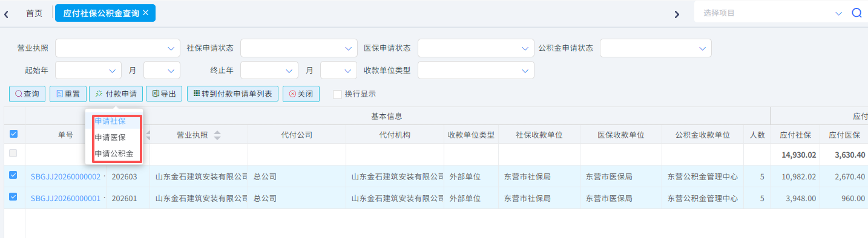
Task: Click 总公司 in the 202603 row
Action: (x=265, y=177)
